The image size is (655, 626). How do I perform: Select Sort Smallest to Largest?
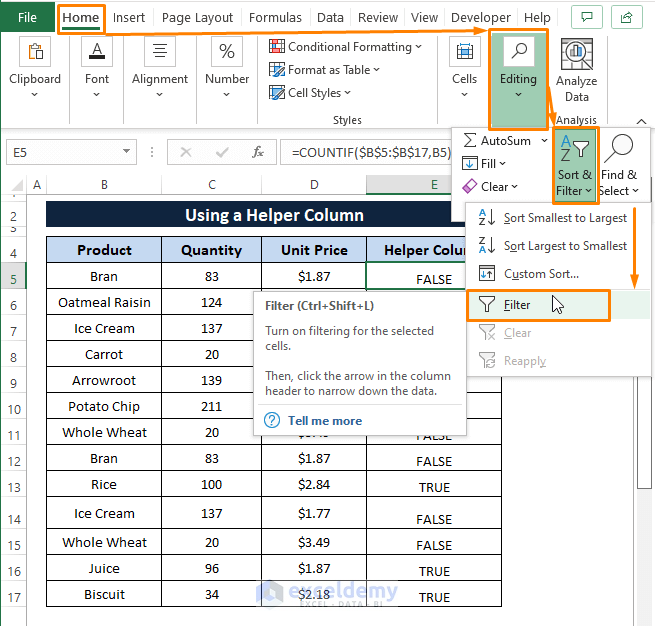pos(564,218)
